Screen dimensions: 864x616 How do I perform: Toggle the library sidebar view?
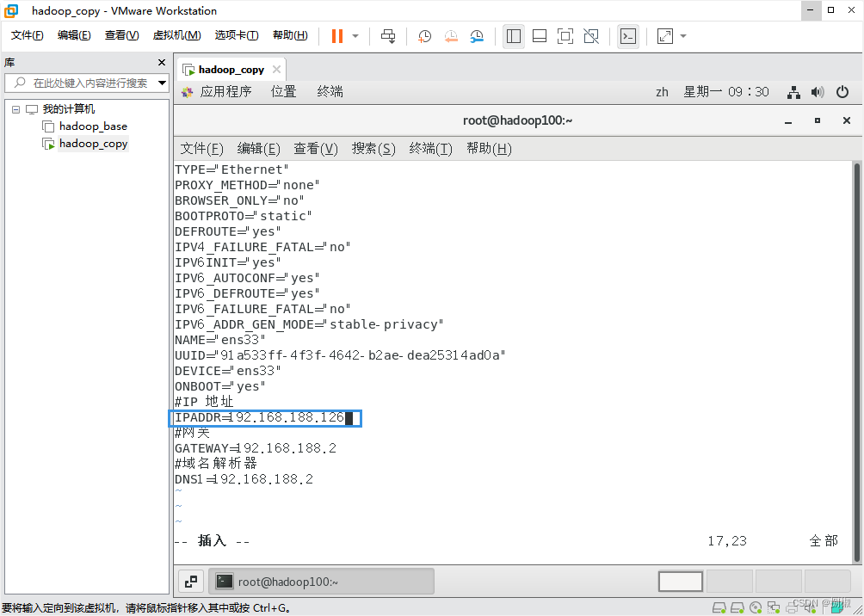tap(514, 36)
